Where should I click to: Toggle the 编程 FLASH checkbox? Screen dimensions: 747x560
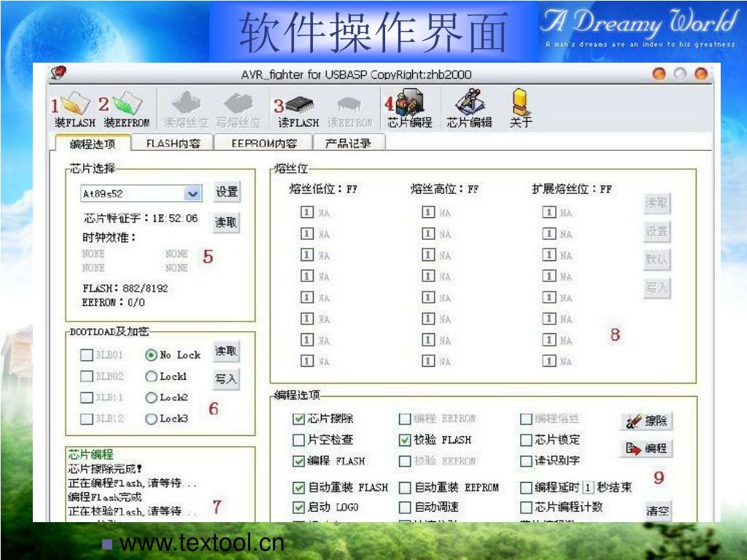tap(298, 462)
